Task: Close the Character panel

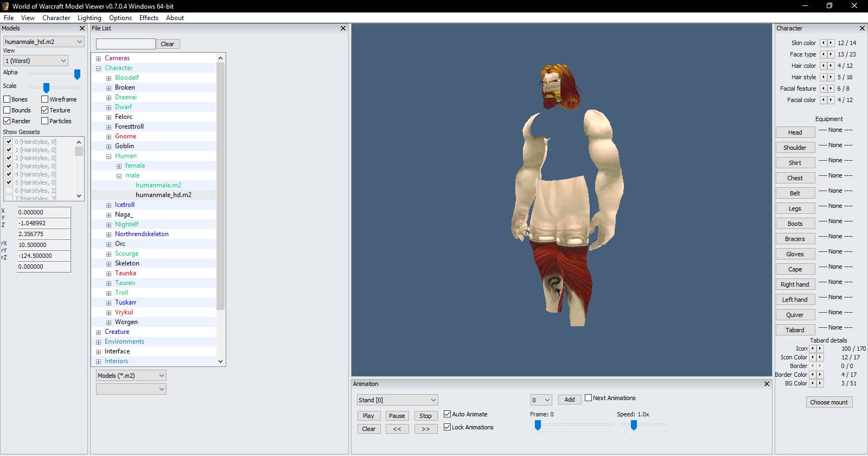Action: click(x=862, y=28)
